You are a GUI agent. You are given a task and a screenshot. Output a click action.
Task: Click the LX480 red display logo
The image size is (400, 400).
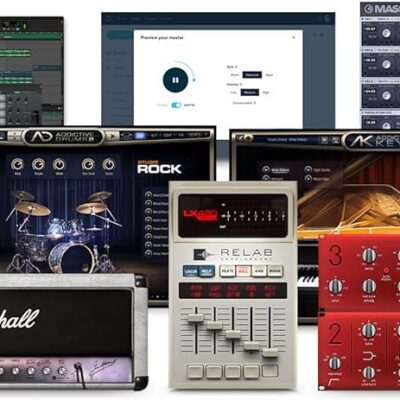pos(201,215)
